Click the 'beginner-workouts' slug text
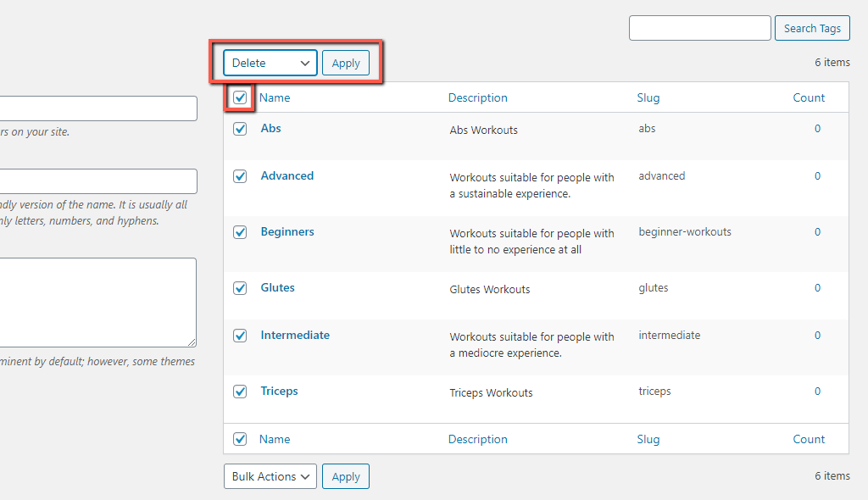The image size is (868, 500). (x=685, y=232)
